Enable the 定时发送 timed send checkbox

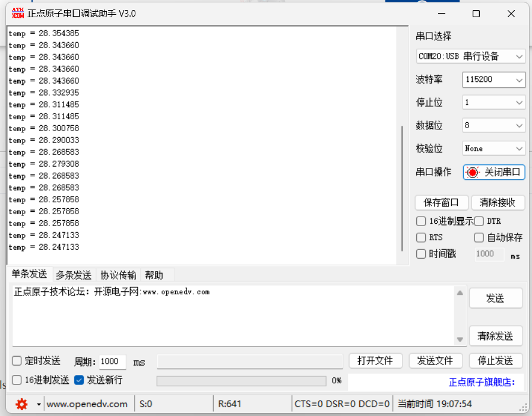coord(17,361)
